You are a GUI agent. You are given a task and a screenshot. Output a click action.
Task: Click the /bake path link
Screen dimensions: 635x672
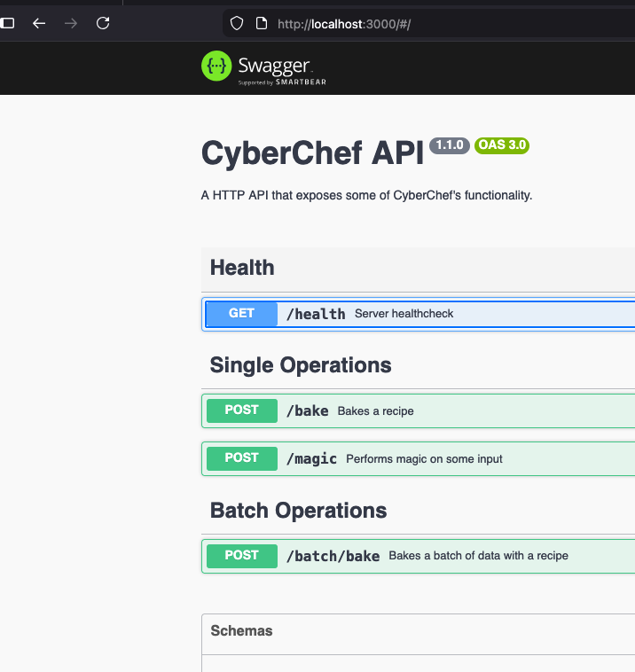(x=307, y=411)
